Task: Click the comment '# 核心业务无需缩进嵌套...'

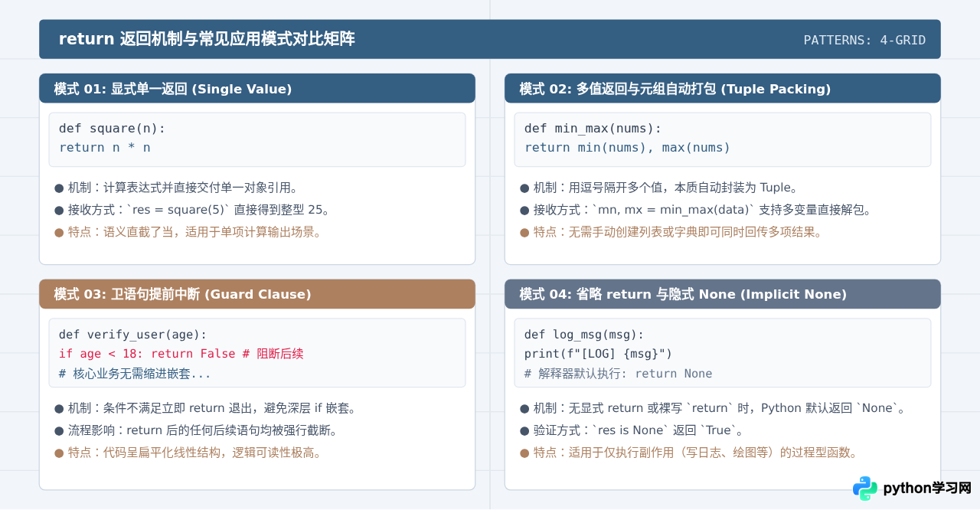Action: point(135,374)
